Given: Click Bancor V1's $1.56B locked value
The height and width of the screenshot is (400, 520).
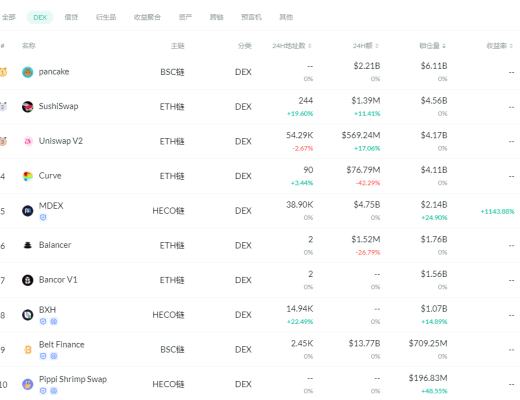Looking at the screenshot, I should point(434,274).
